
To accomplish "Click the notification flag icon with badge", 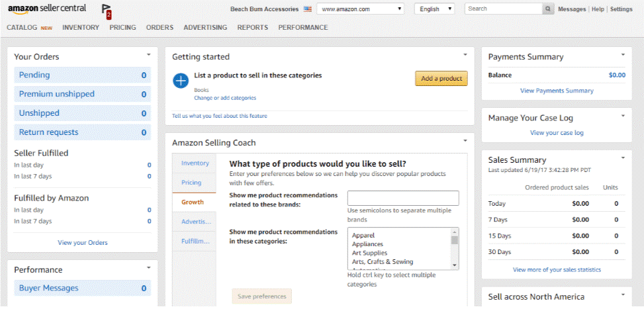I will click(107, 13).
